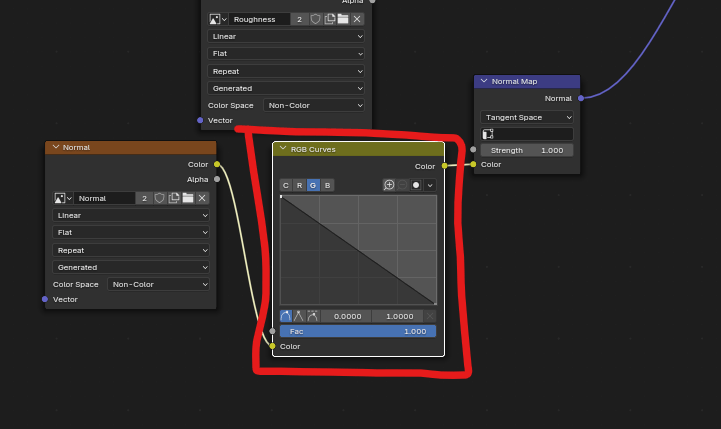
Task: Unlink Roughness image with X button
Action: point(357,19)
